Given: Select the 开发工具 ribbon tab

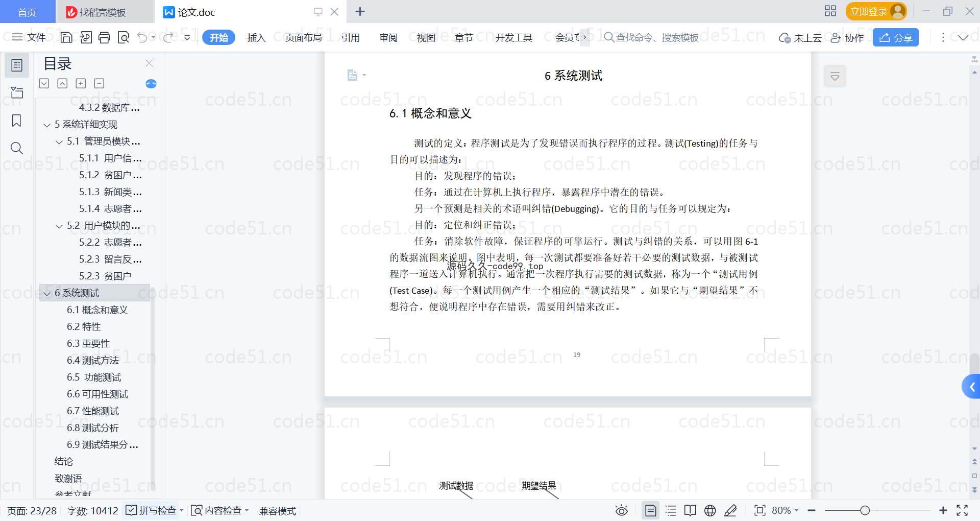Looking at the screenshot, I should click(513, 37).
